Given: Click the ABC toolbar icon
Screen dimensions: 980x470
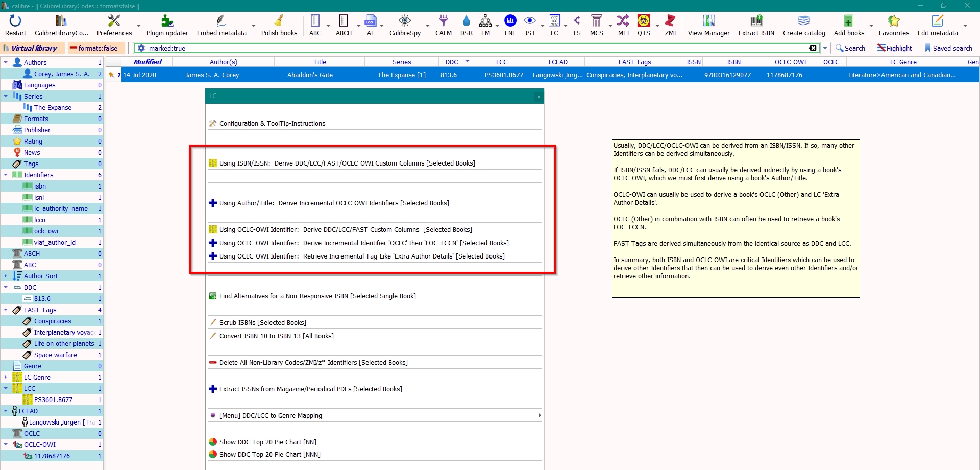Looking at the screenshot, I should [x=315, y=21].
